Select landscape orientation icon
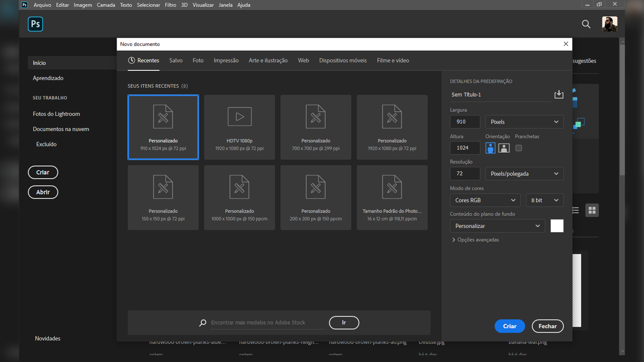 pos(504,148)
